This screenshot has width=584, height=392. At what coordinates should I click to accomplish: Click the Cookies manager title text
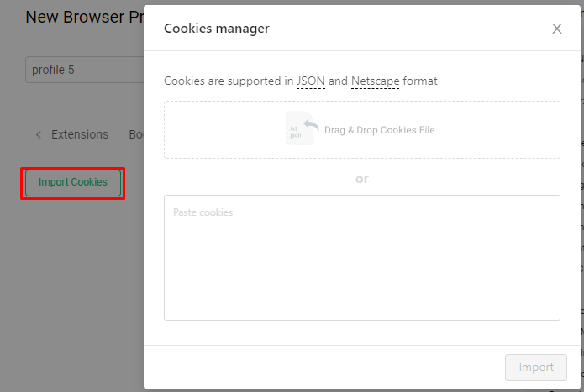point(217,29)
